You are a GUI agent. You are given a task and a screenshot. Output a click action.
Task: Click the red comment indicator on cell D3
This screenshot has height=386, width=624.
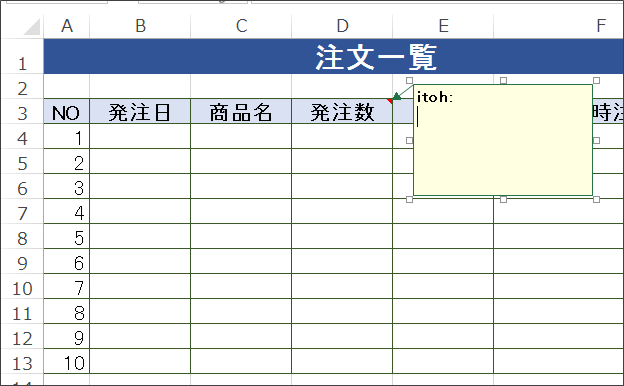click(390, 101)
